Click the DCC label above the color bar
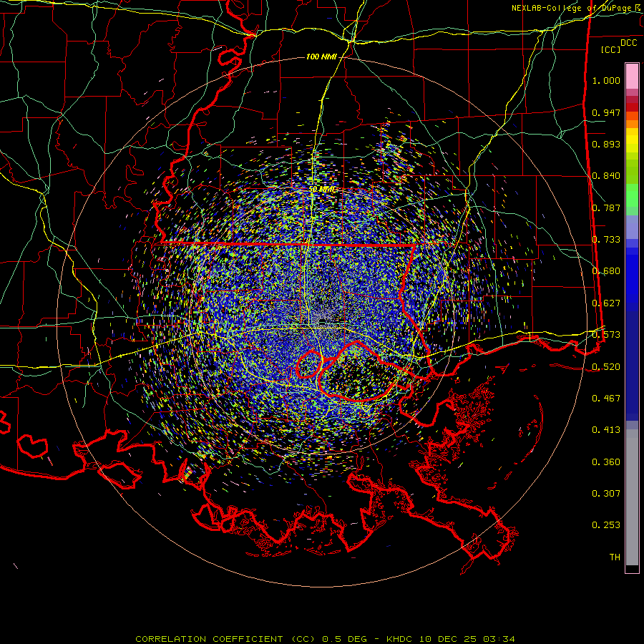Image resolution: width=644 pixels, height=644 pixels. (x=628, y=43)
